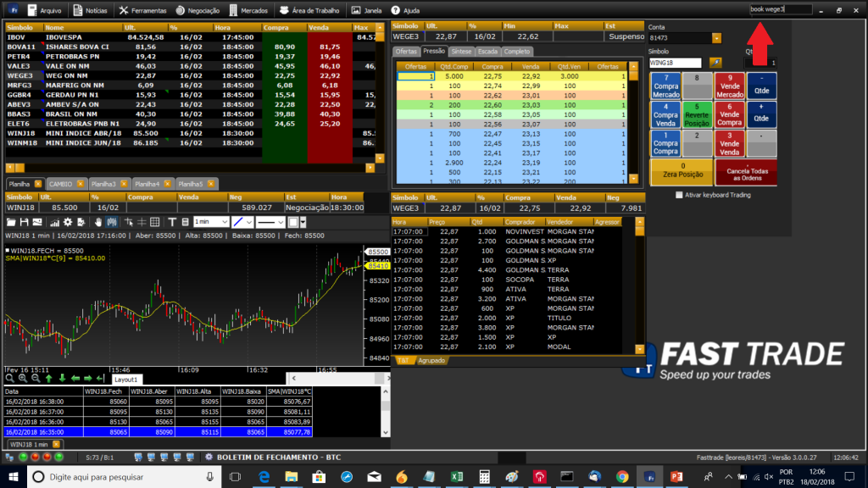Click the Reverte Posição button

coord(697,115)
